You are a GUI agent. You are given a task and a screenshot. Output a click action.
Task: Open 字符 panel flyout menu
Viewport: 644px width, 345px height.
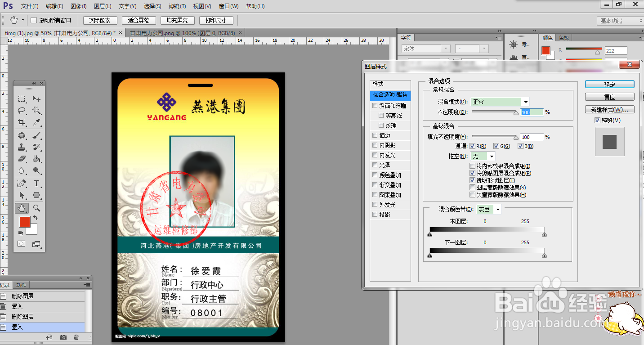[x=498, y=37]
